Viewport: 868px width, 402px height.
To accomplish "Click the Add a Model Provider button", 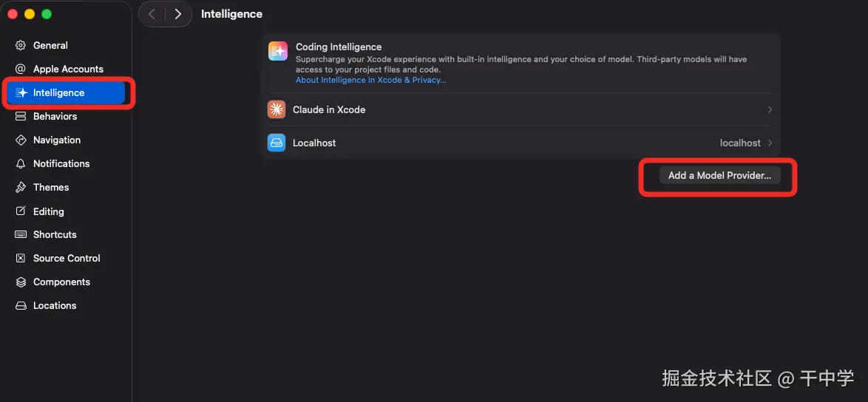I will [719, 176].
